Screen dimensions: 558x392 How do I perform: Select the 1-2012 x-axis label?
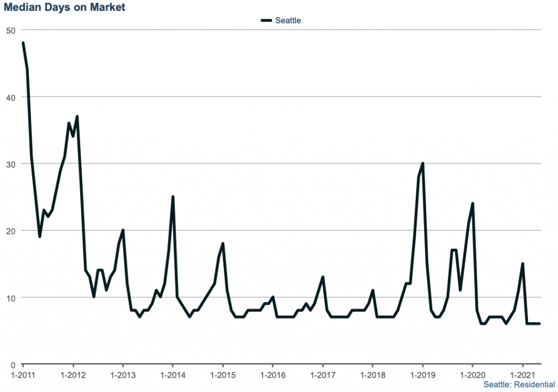[72, 375]
